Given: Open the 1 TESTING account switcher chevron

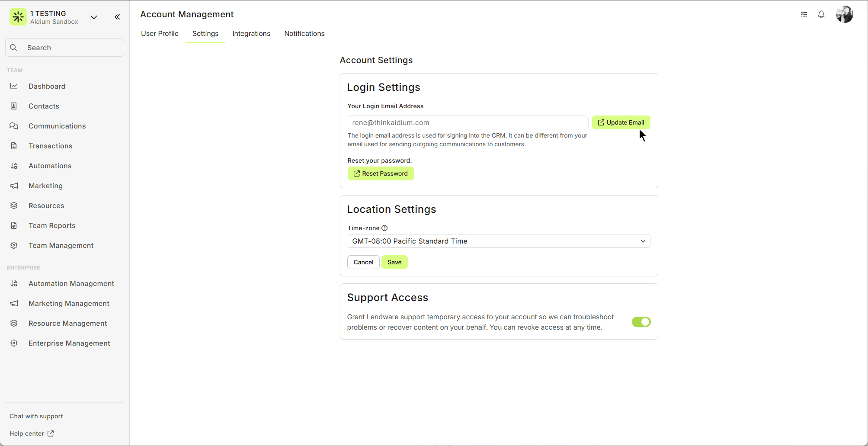Looking at the screenshot, I should click(x=94, y=17).
